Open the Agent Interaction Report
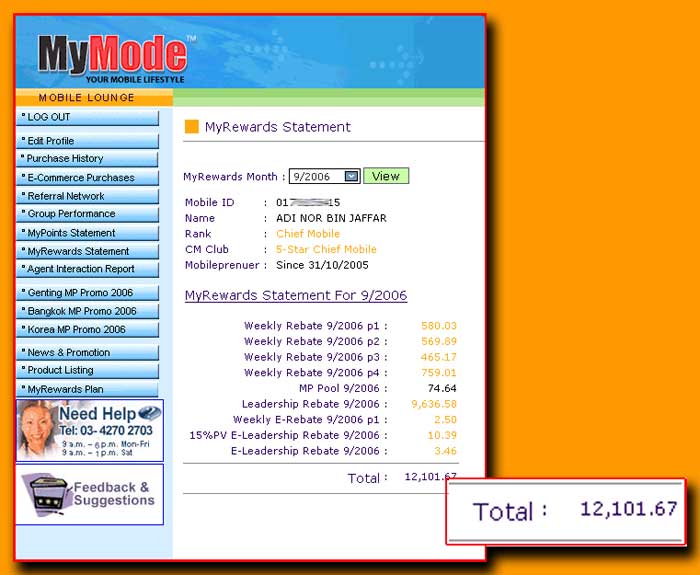Viewport: 700px width, 575px height. [87, 269]
